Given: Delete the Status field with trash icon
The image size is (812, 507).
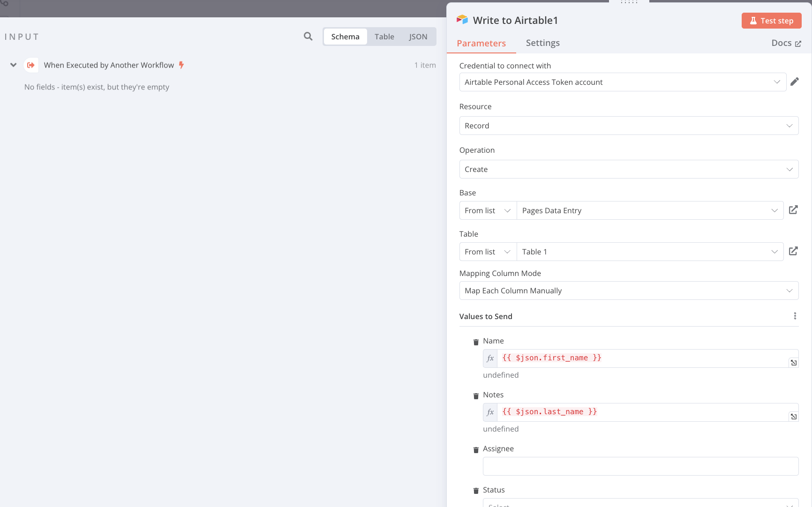Looking at the screenshot, I should click(476, 491).
